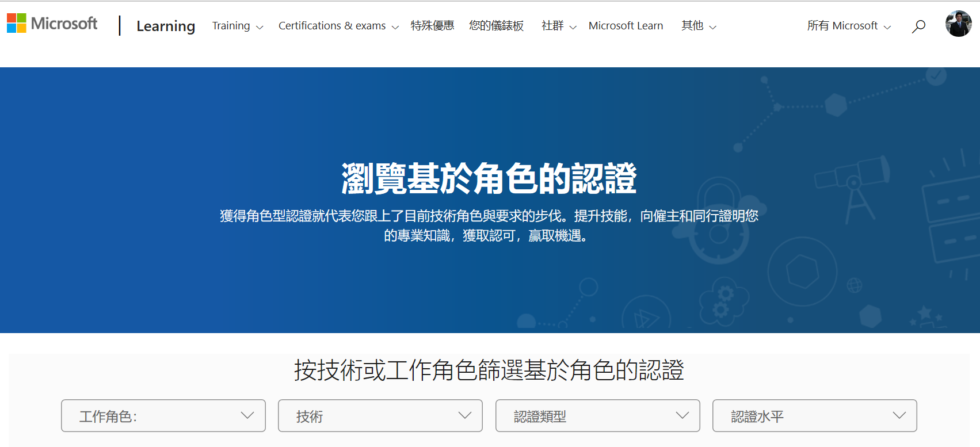Expand Certifications & exams menu
Viewport: 980px width, 447px height.
[338, 26]
